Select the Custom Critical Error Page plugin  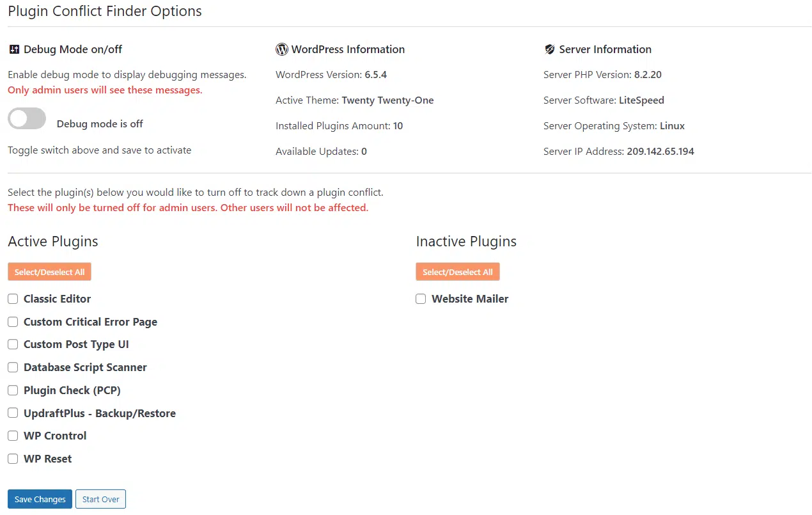(x=12, y=321)
